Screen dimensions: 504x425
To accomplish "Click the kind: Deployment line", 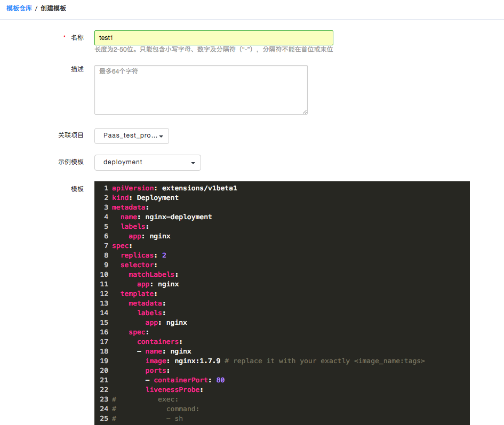I will point(146,197).
